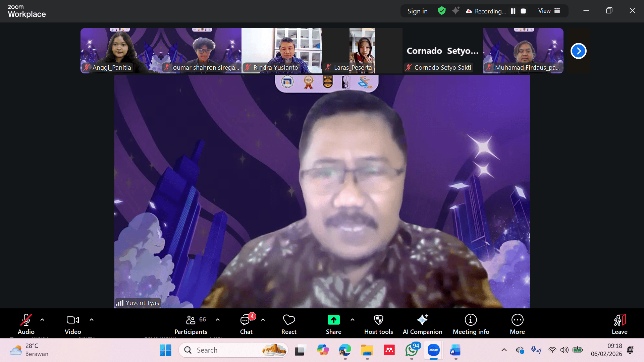The height and width of the screenshot is (362, 644).
Task: Expand the Share options arrow
Action: pos(353,320)
